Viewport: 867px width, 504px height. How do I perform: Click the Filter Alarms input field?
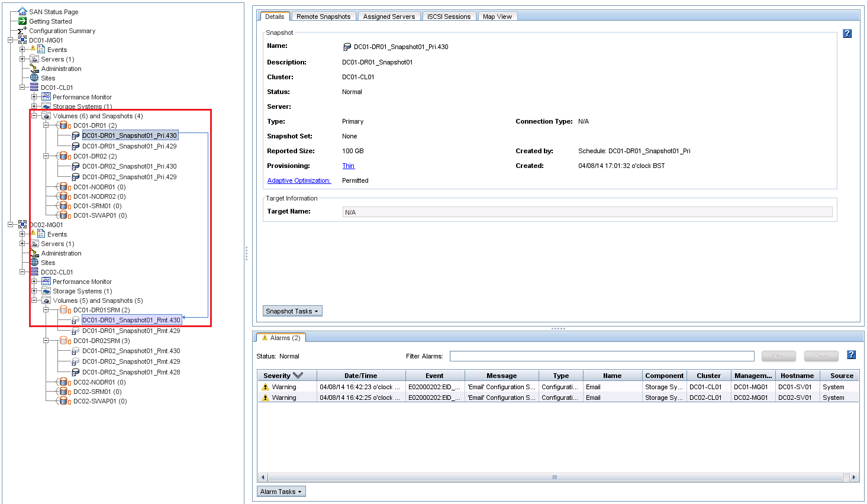[x=601, y=356]
